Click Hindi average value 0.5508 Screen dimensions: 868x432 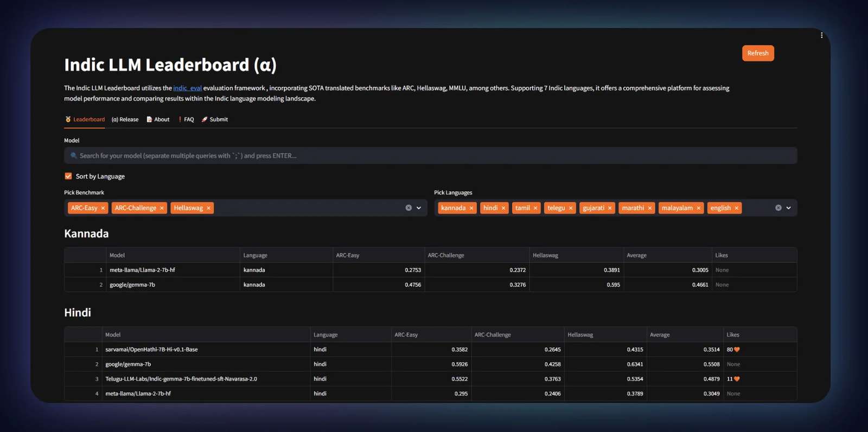click(x=711, y=364)
